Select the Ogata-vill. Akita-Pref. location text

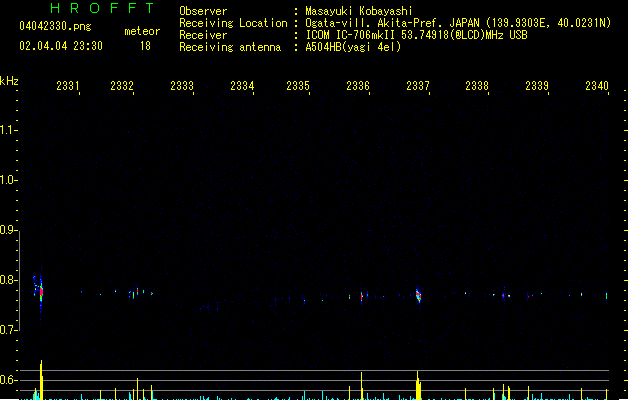(458, 23)
